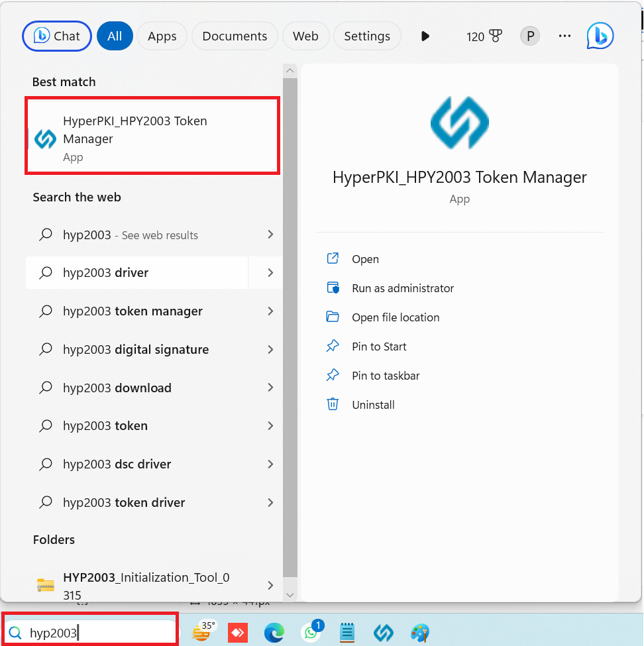Click the results list scroll down arrow
This screenshot has height=646, width=644.
[290, 595]
